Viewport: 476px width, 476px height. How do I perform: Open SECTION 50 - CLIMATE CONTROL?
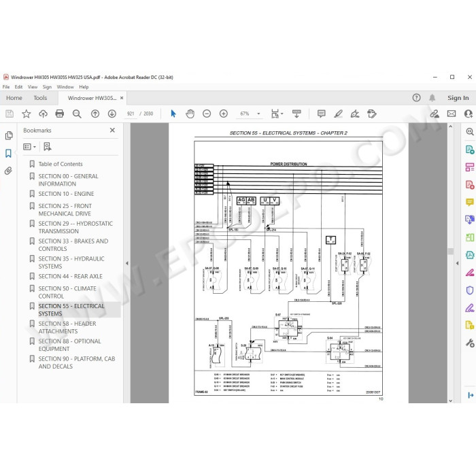[67, 292]
